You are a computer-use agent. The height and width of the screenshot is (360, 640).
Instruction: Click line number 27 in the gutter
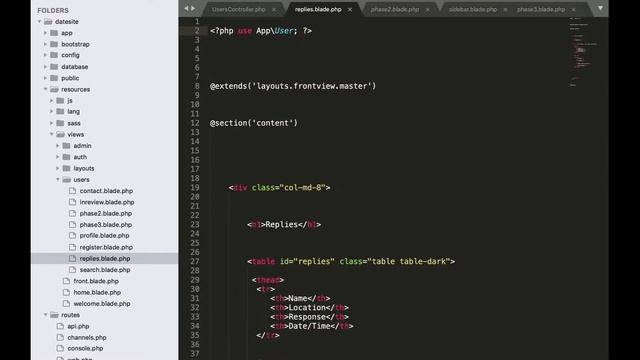point(195,262)
